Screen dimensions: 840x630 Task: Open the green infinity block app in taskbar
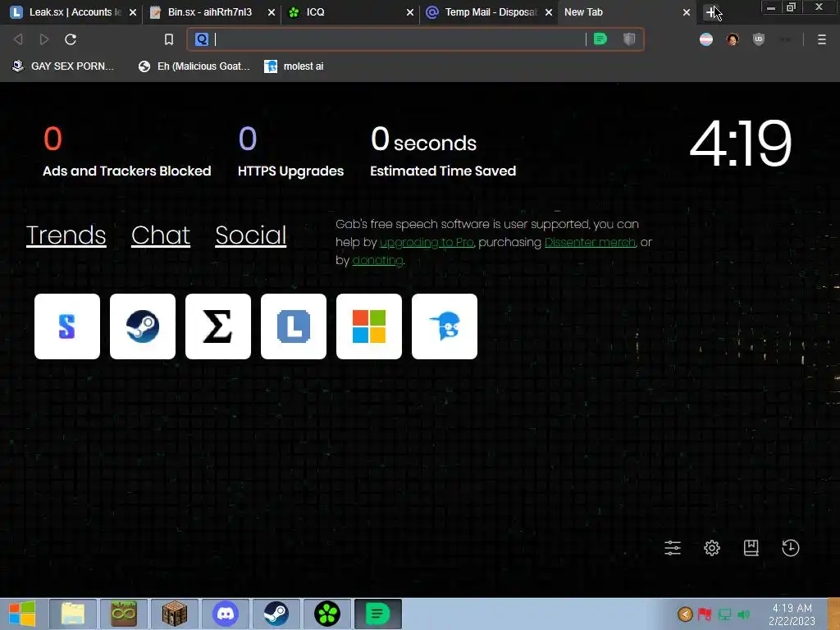click(x=124, y=614)
